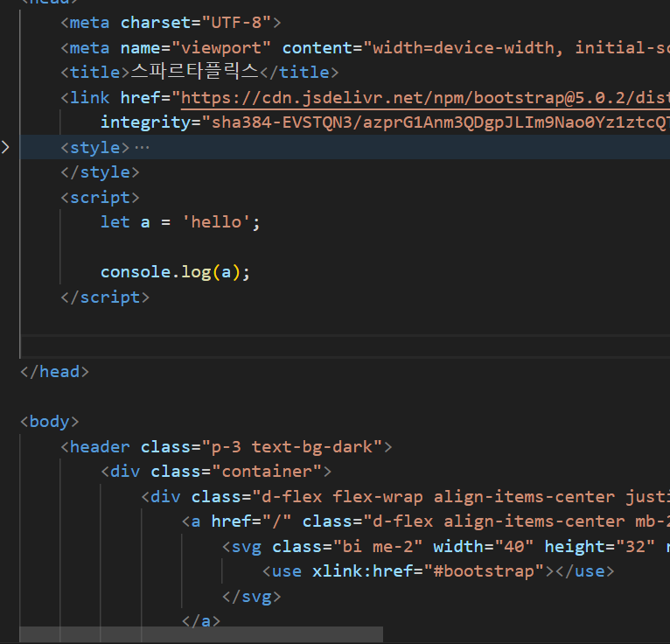Click the title text 스파르타플릭스
Viewport: 670px width, 644px height.
point(194,72)
